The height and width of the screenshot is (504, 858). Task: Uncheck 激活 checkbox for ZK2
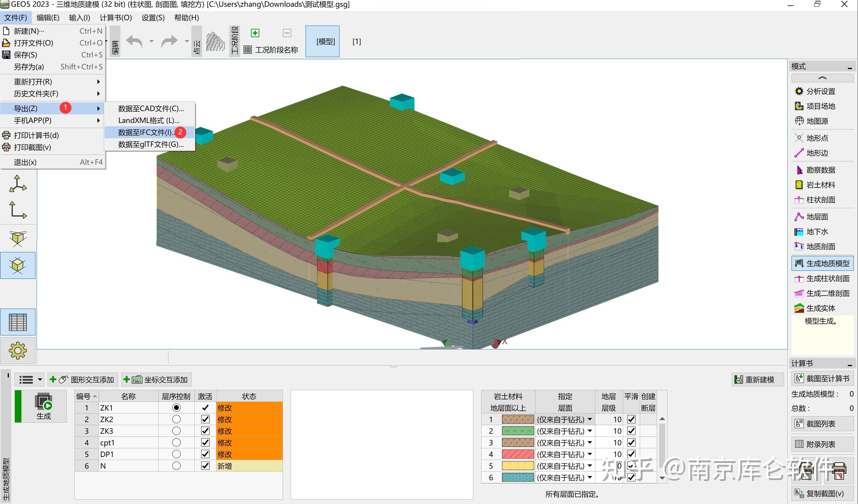[x=205, y=419]
